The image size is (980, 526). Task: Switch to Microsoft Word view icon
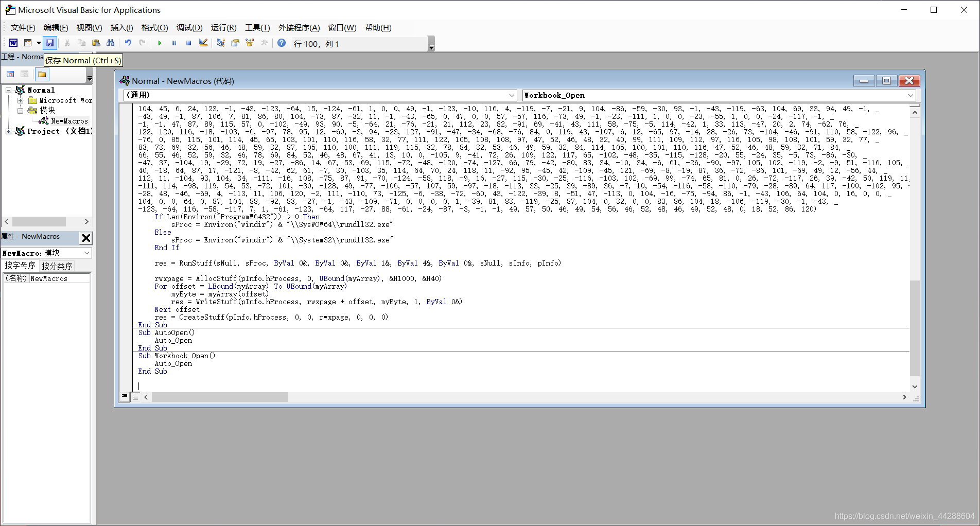pos(13,43)
